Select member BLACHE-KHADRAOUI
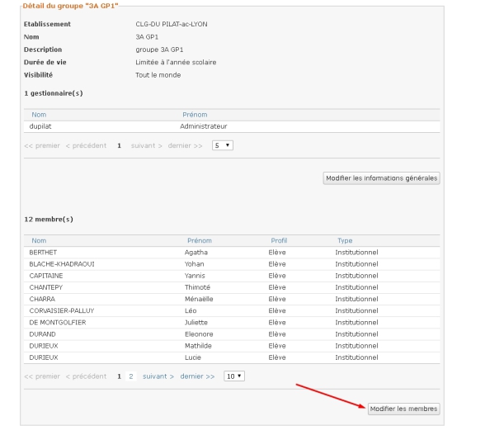 (232, 264)
